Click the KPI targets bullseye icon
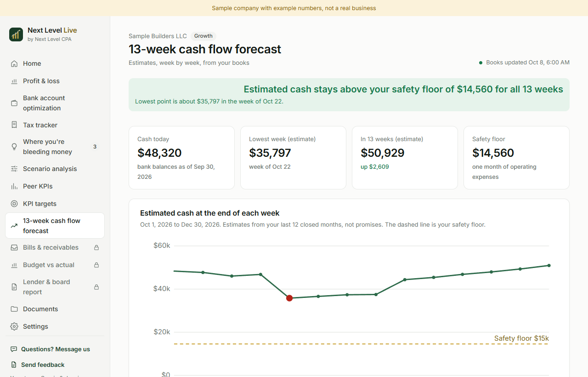The width and height of the screenshot is (588, 377). click(14, 204)
